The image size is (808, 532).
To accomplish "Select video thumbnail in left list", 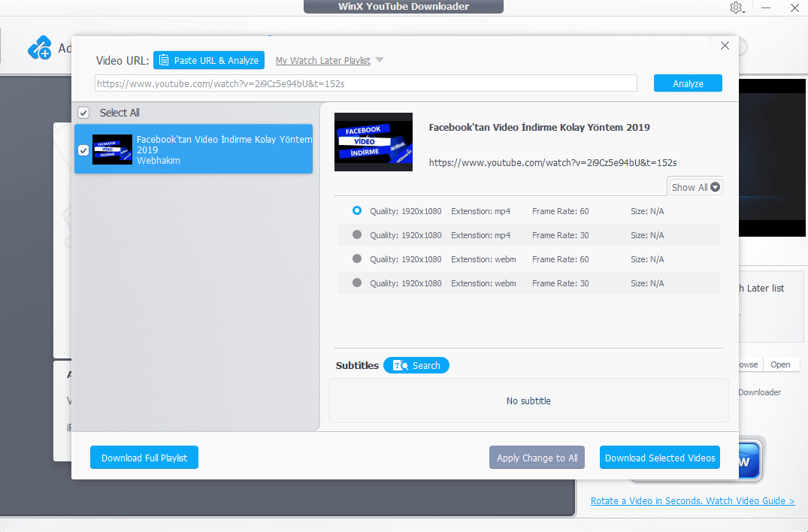I will pos(112,150).
